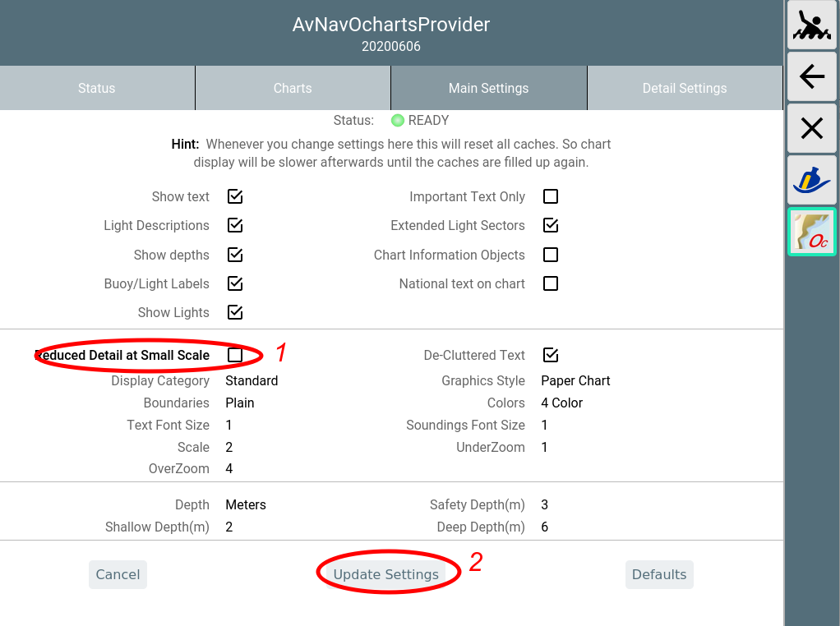This screenshot has height=626, width=840.
Task: Click the X cancel icon in sidebar
Action: point(811,128)
